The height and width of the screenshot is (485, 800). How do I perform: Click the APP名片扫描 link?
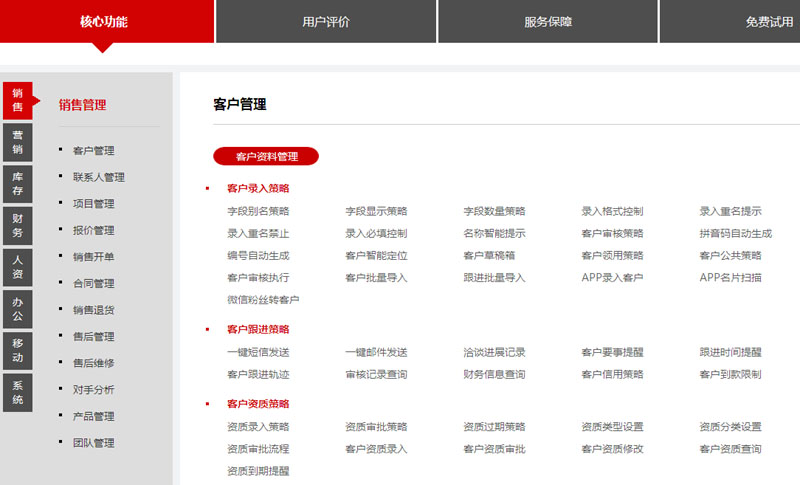pos(730,277)
